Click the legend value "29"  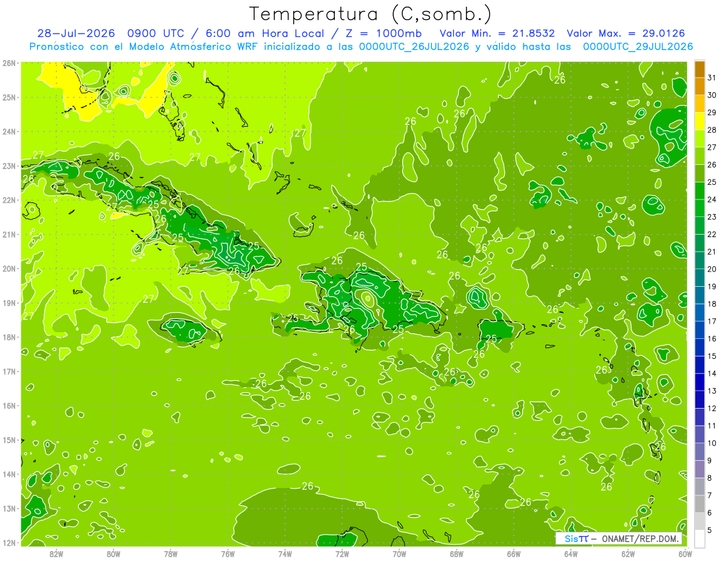coord(712,113)
